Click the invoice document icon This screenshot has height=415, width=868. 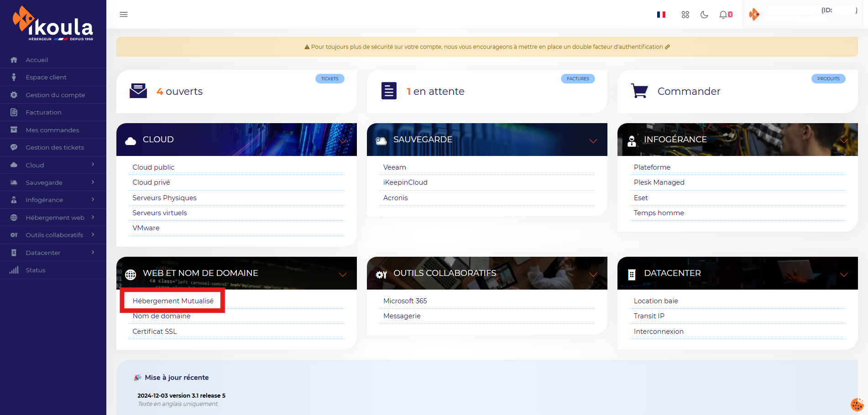click(x=389, y=91)
